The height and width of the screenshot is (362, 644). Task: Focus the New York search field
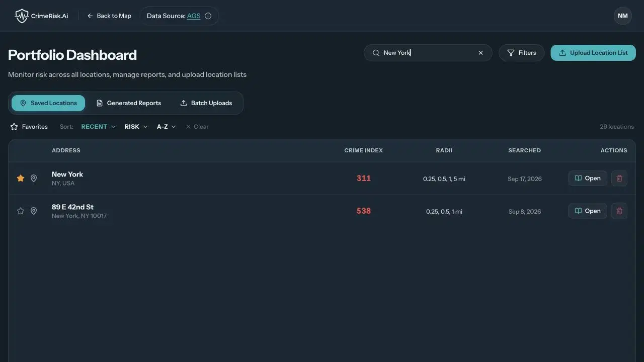pyautogui.click(x=428, y=53)
